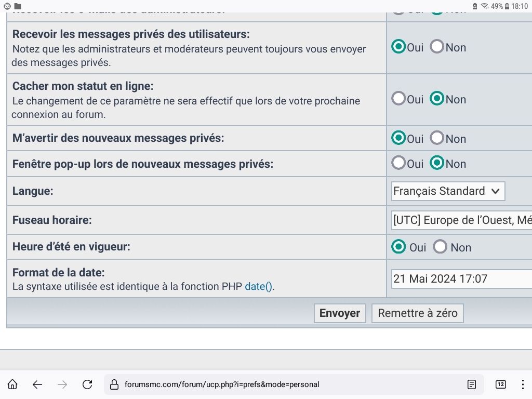Open the PHP date() link

coord(258,286)
